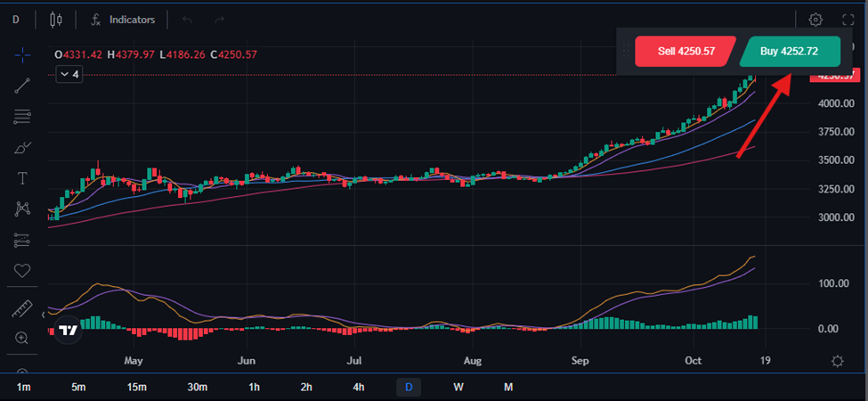Screen dimensions: 868x401
Task: Click the Buy 4252.72 button
Action: point(789,52)
